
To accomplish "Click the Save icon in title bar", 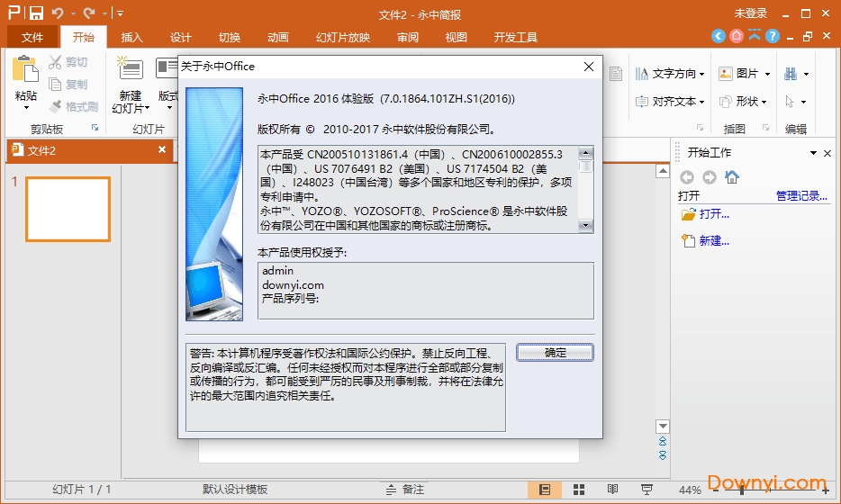I will pyautogui.click(x=36, y=13).
